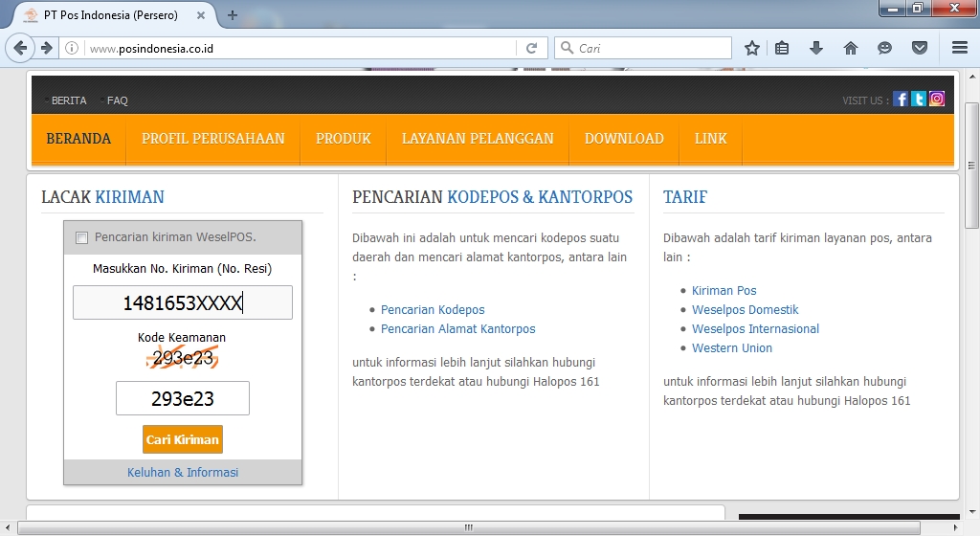Click the scroll left arrow at bottom
Image resolution: width=980 pixels, height=536 pixels.
8,528
